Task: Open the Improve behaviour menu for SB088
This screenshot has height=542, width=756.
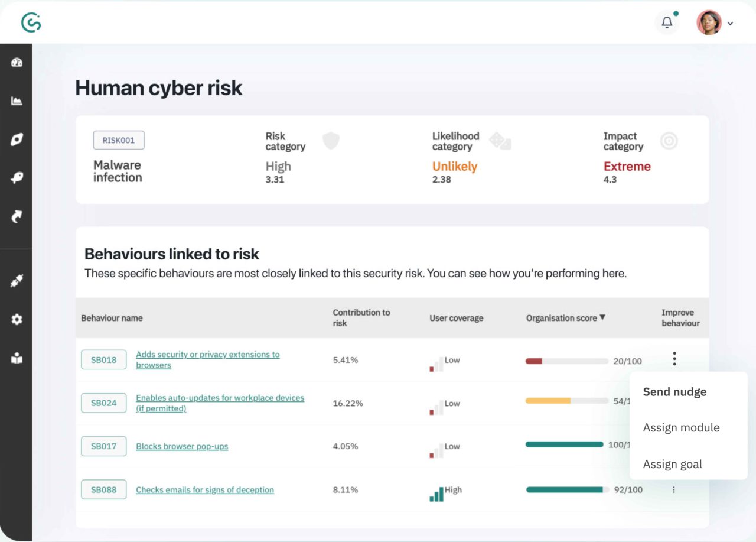Action: click(674, 489)
